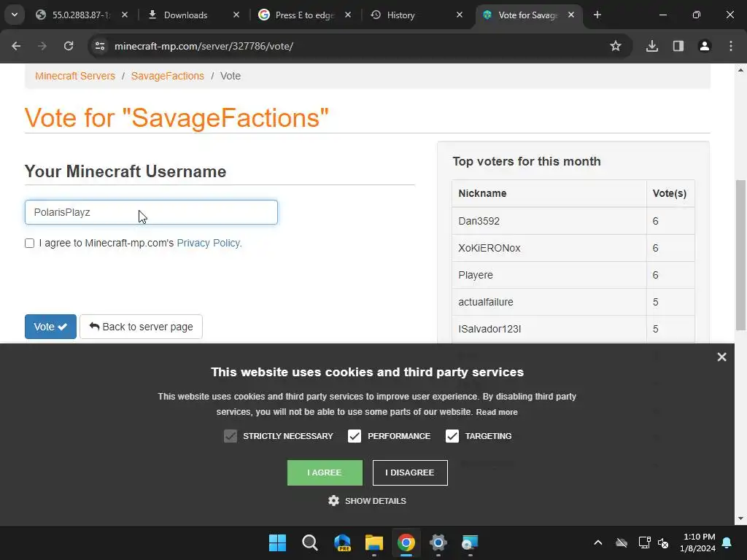Go forward to the next page
Viewport: 747px width, 560px height.
pyautogui.click(x=42, y=46)
